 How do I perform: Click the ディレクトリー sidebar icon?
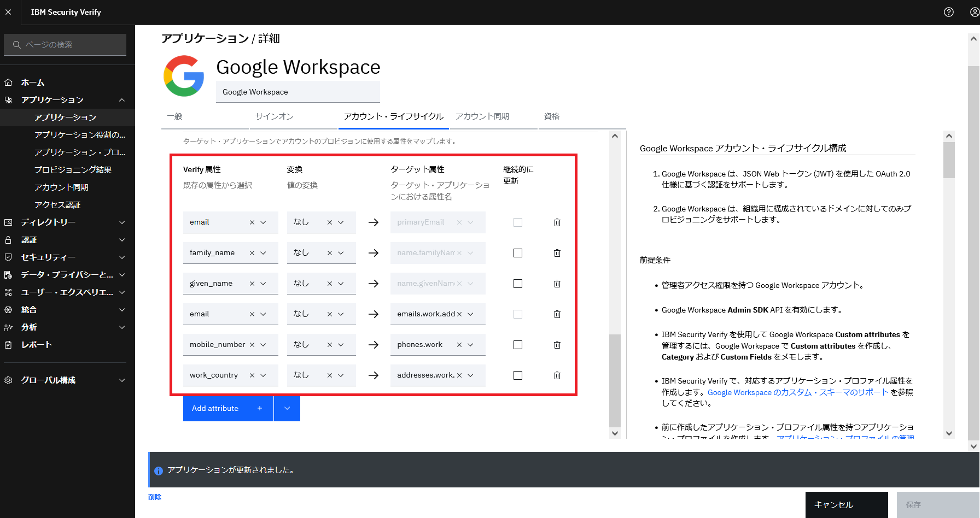pos(8,222)
